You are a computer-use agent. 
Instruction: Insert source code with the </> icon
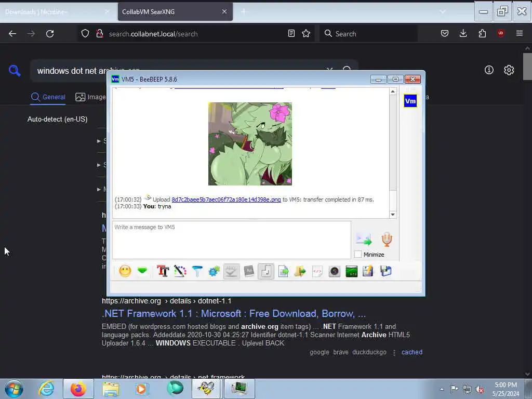click(x=317, y=271)
